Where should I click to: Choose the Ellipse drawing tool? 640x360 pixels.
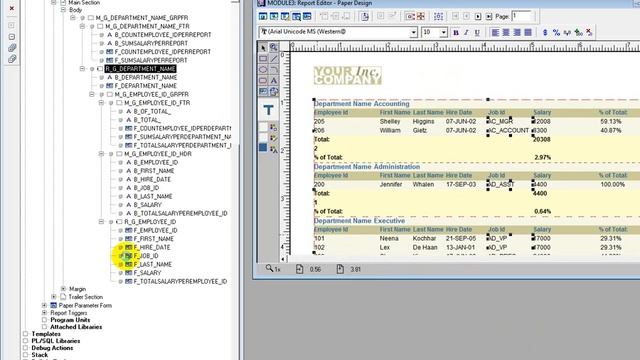(263, 69)
